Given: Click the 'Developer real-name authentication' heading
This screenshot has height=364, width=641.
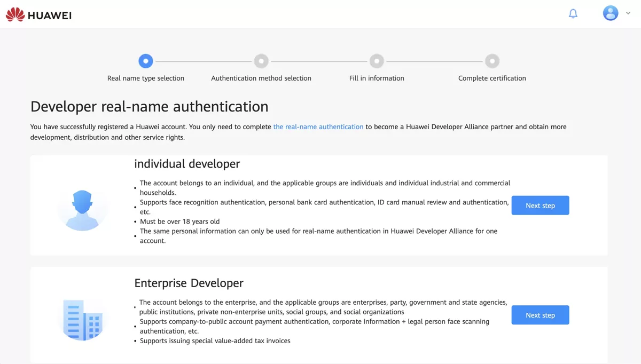Looking at the screenshot, I should point(150,106).
